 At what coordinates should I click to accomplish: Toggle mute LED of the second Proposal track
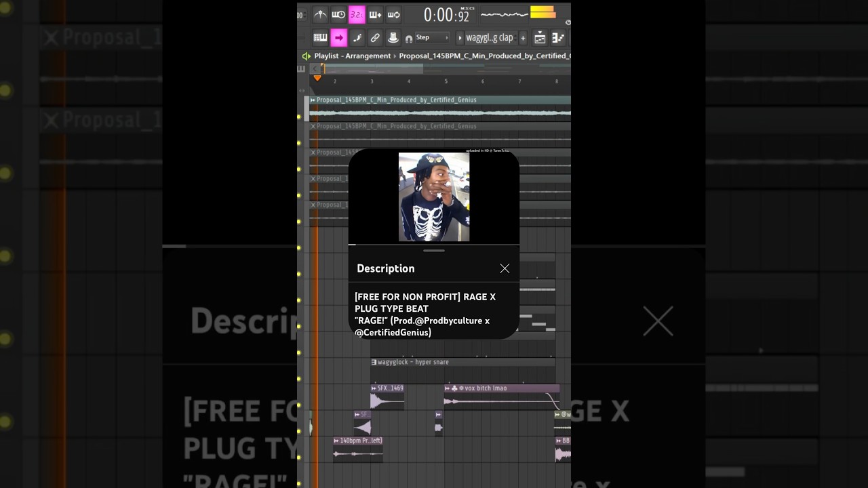(299, 143)
